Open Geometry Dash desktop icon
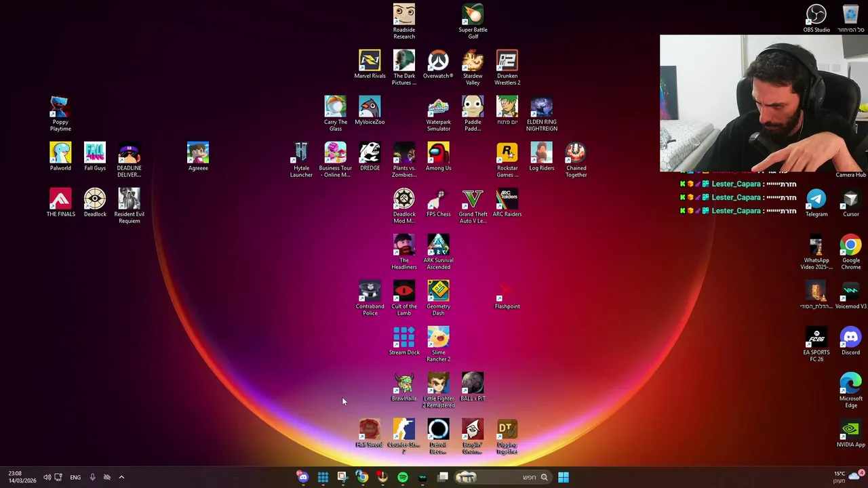Image resolution: width=868 pixels, height=488 pixels. [x=438, y=298]
